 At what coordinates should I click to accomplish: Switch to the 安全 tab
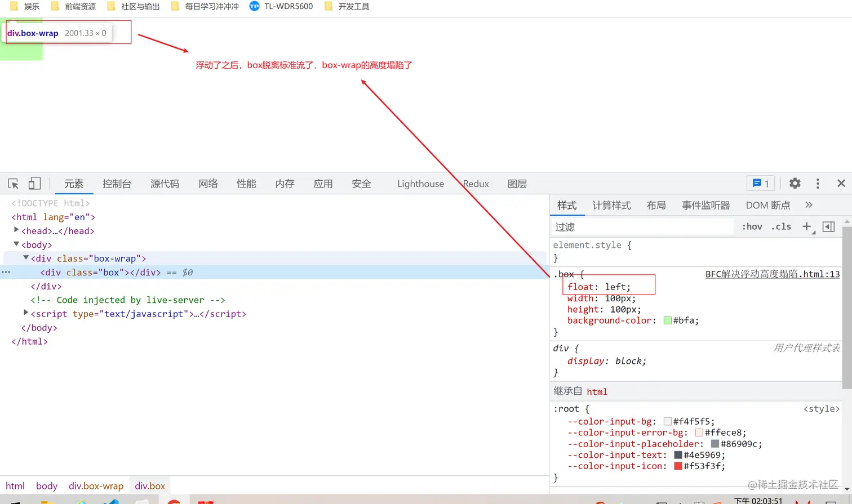(x=362, y=184)
